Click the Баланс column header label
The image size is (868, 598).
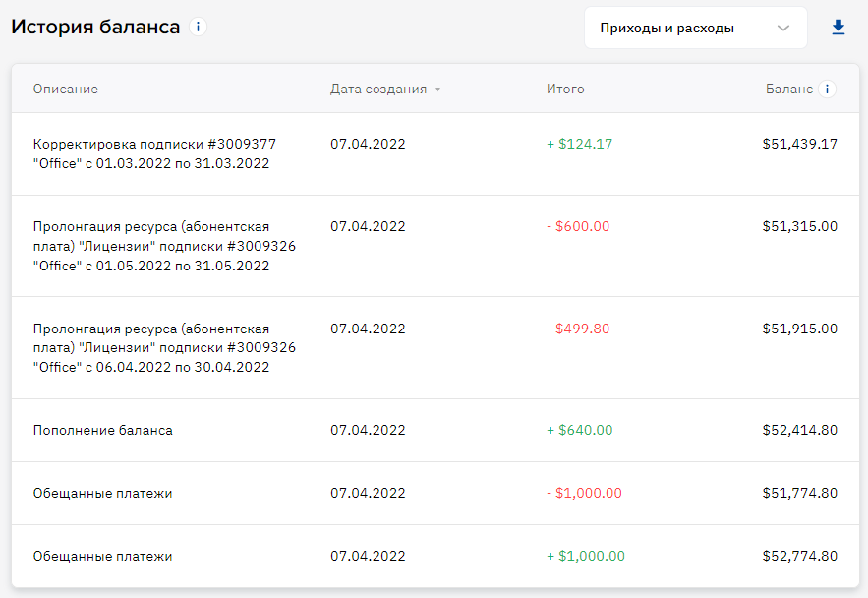[x=788, y=90]
